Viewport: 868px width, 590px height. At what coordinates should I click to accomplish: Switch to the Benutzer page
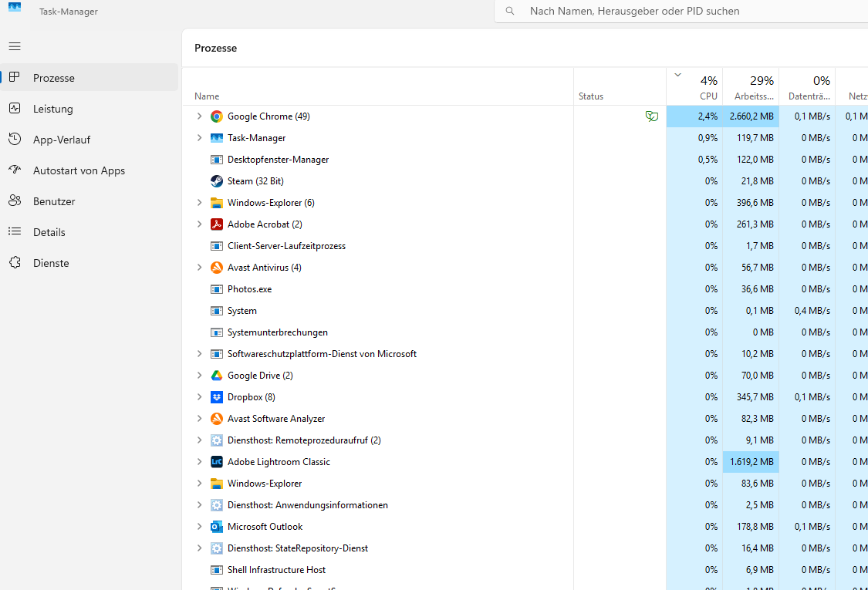pos(90,201)
